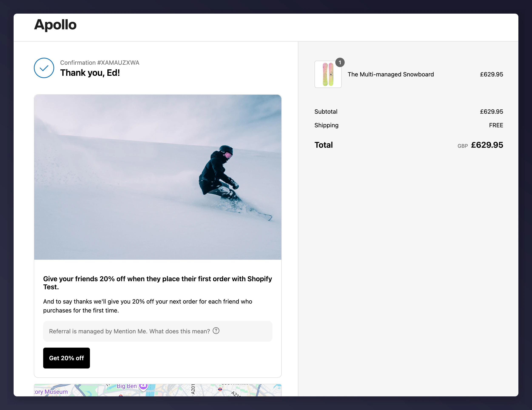This screenshot has height=410, width=532.
Task: Click the 'Thank you, Ed!' heading
Action: click(90, 73)
